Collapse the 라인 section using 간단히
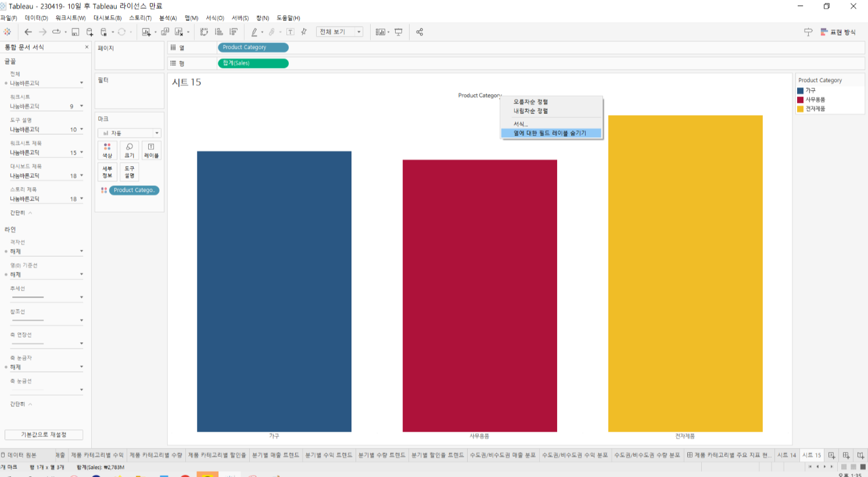 point(21,404)
